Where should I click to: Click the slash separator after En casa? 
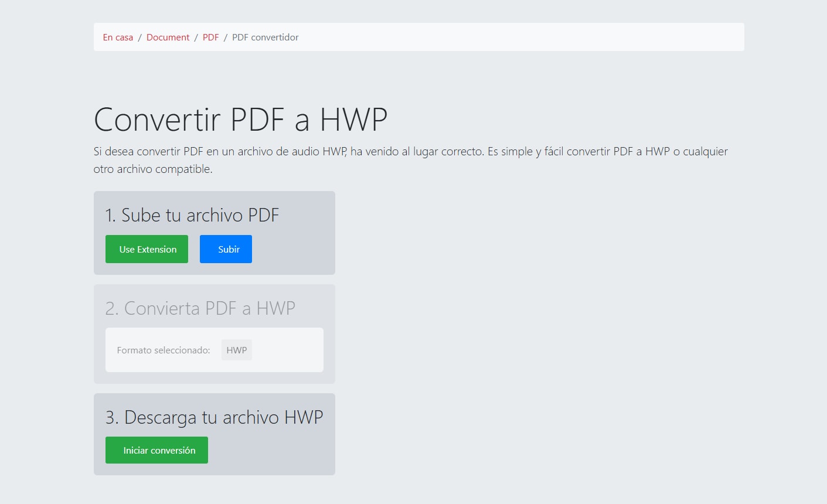point(139,37)
